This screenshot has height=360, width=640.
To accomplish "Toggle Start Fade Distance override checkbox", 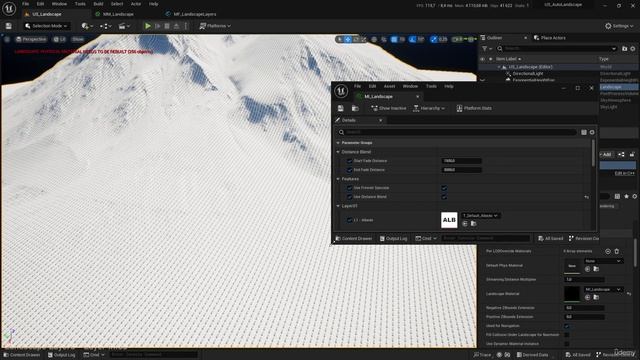I will click(x=349, y=161).
